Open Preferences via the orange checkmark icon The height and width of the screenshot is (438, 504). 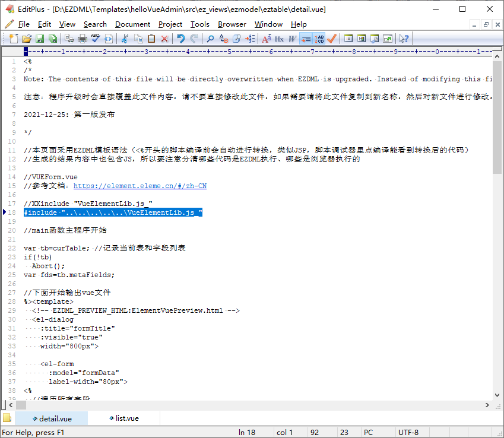pyautogui.click(x=332, y=39)
